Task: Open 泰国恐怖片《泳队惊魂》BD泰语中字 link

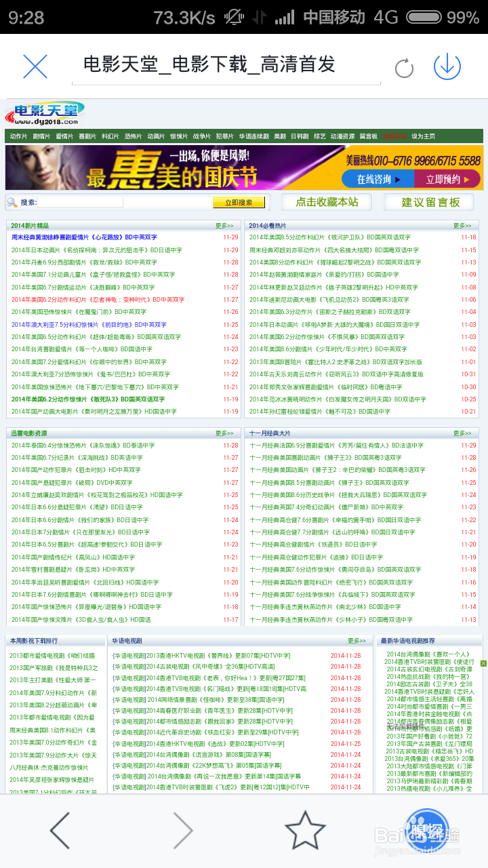Action: pos(83,446)
